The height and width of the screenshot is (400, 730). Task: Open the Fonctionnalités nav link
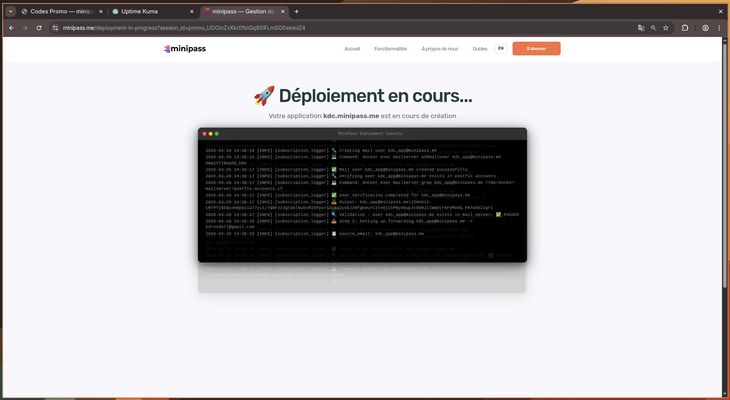(x=391, y=49)
